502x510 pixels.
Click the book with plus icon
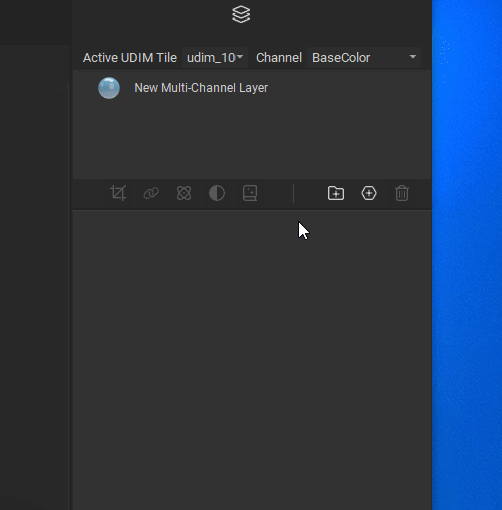coord(250,193)
